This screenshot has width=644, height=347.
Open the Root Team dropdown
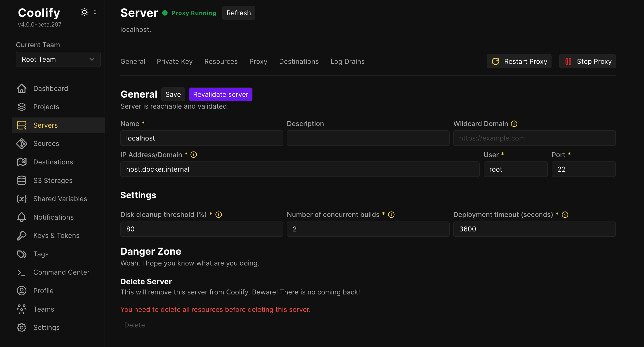[x=58, y=59]
